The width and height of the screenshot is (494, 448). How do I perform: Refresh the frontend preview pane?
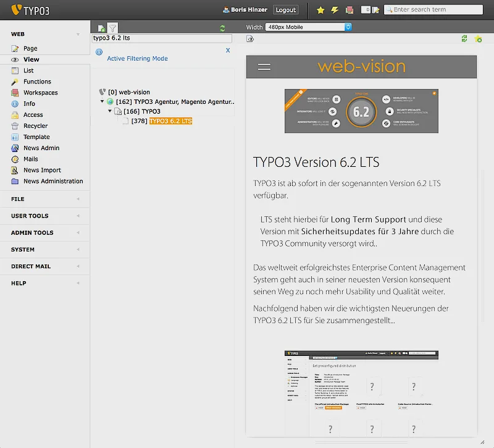click(x=464, y=38)
